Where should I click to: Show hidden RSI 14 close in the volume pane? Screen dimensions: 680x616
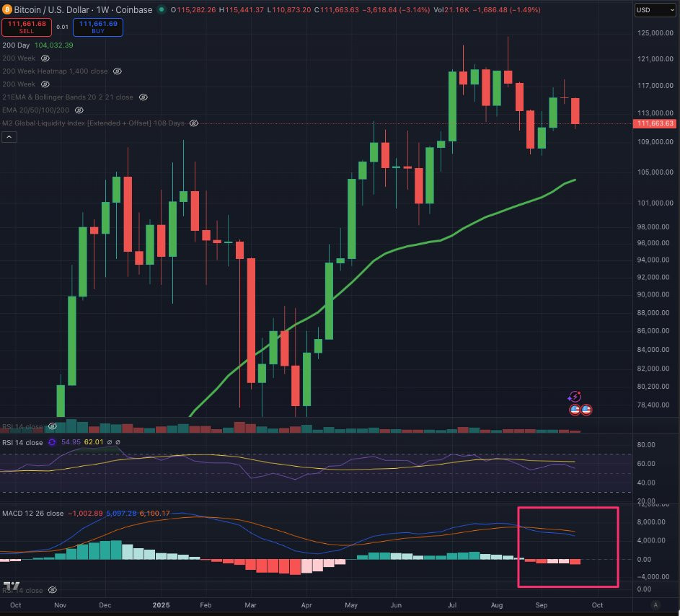point(53,426)
